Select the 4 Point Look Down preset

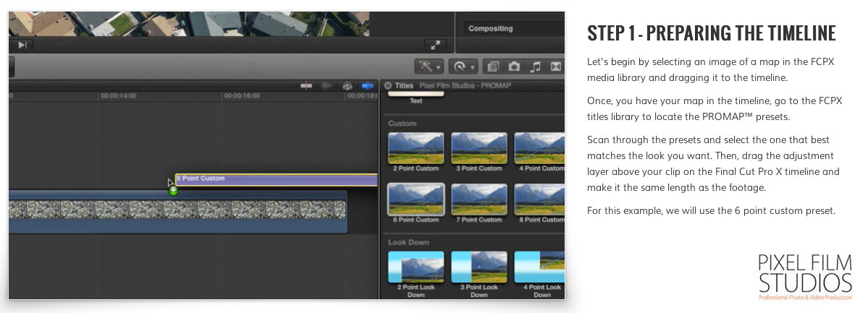pyautogui.click(x=539, y=267)
